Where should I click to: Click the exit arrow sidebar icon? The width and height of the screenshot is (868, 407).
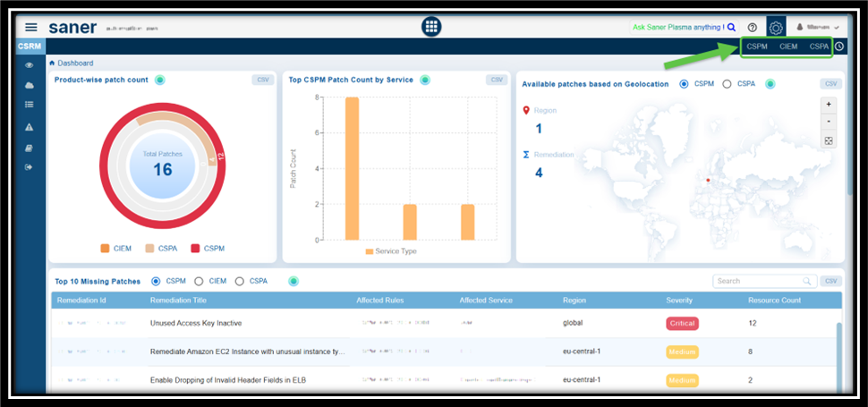(30, 167)
